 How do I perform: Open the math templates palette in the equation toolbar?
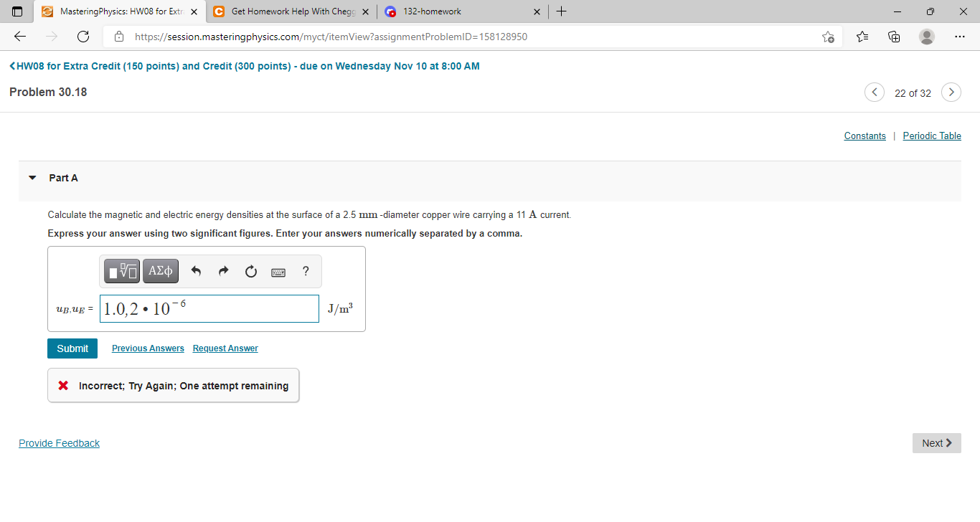[121, 271]
